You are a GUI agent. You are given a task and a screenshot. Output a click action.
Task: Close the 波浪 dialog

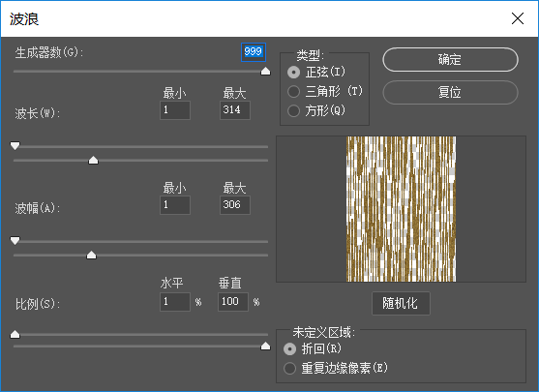click(x=518, y=18)
